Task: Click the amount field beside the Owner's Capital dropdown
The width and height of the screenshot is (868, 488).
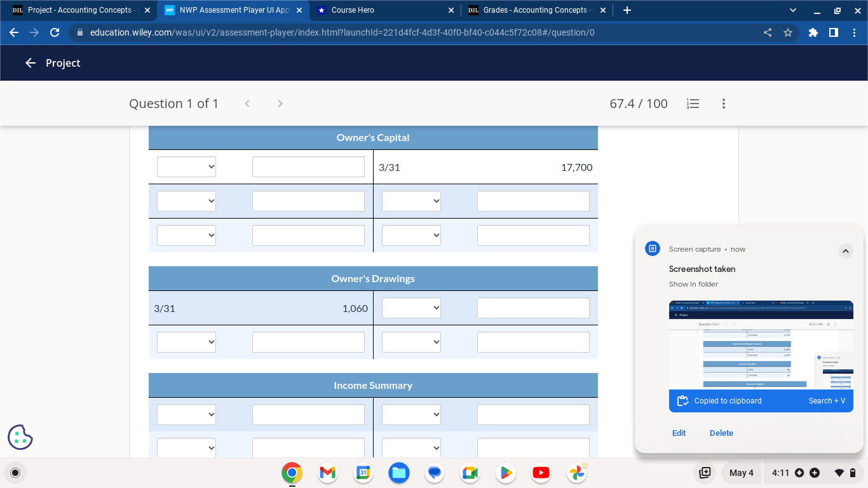Action: (308, 166)
